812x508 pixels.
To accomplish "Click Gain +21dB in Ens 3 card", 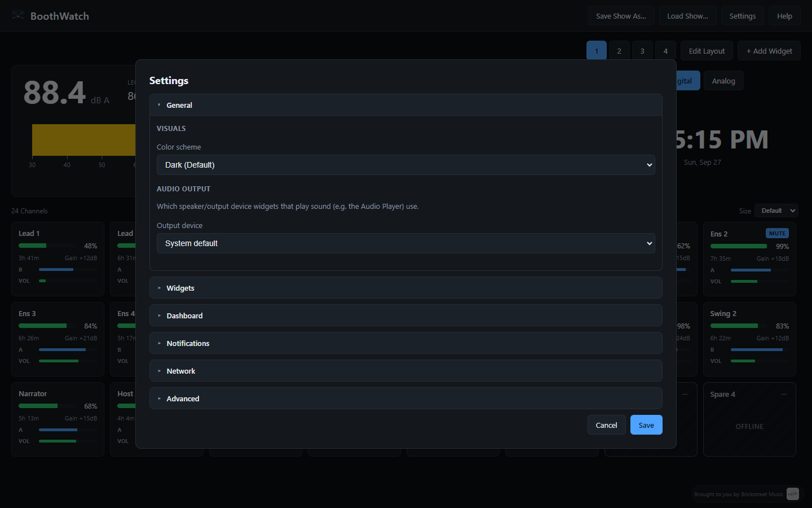I will [81, 338].
